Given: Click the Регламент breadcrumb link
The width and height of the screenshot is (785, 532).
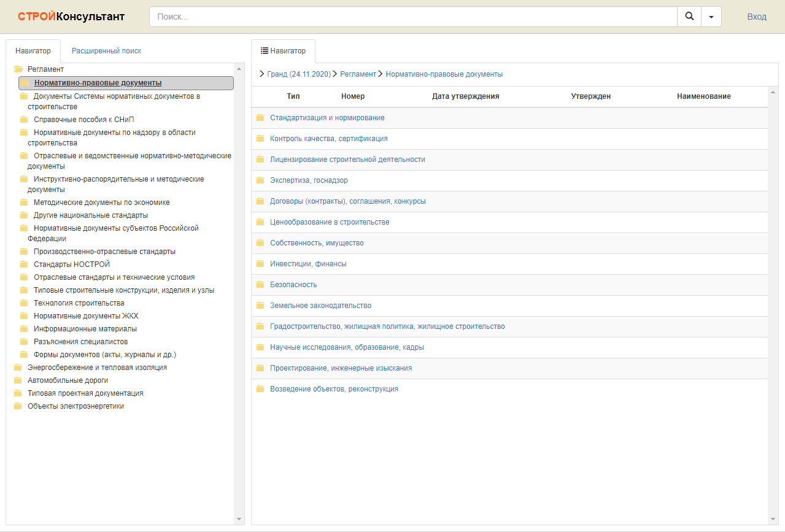Looking at the screenshot, I should click(x=358, y=74).
